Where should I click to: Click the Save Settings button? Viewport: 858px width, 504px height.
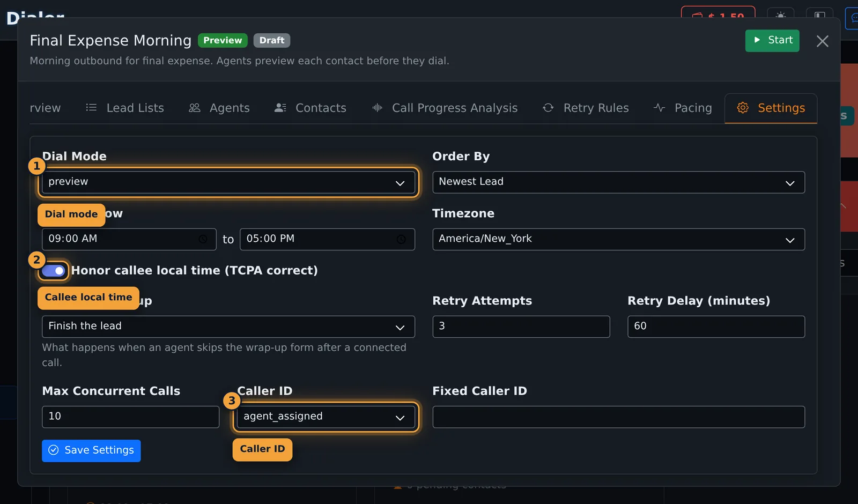(91, 451)
